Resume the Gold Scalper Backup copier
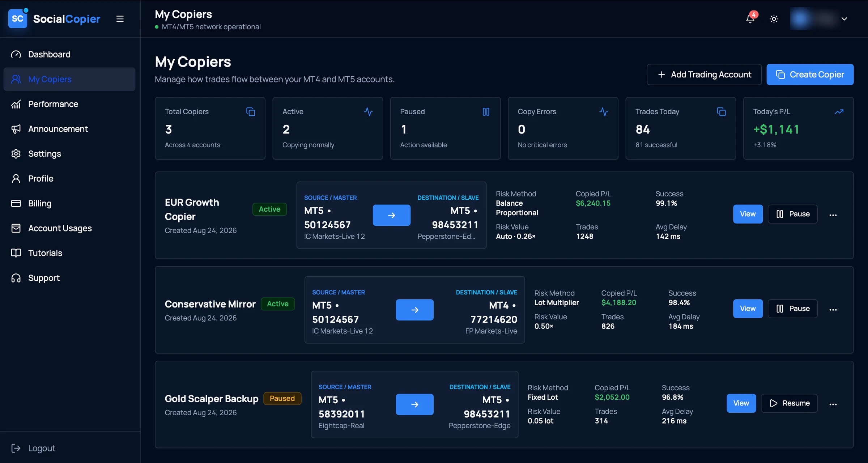 [789, 403]
